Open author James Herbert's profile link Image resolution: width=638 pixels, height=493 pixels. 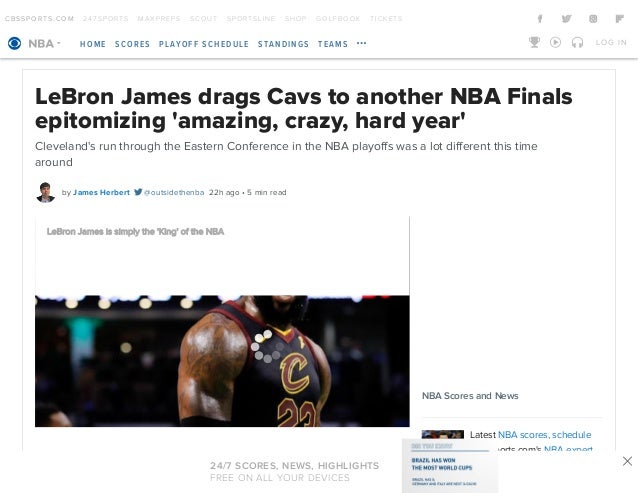click(x=101, y=192)
